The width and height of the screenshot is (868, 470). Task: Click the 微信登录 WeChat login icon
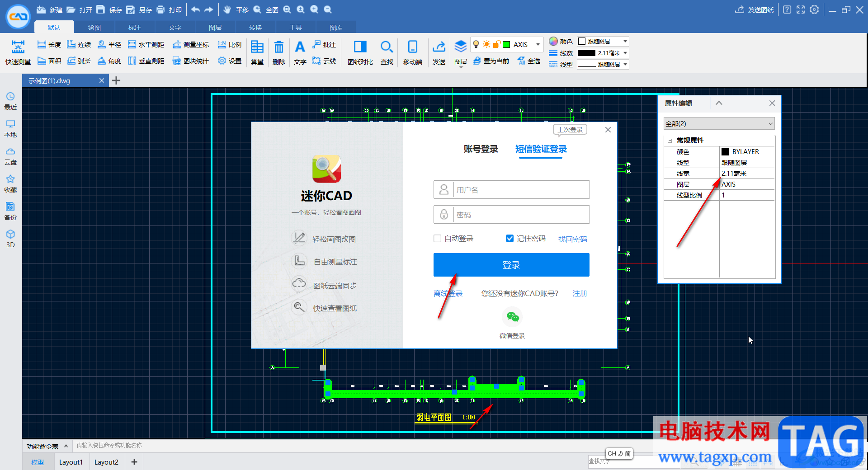click(x=512, y=317)
